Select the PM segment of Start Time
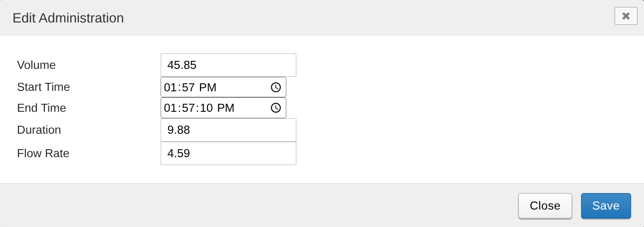Viewport: 644px width, 227px height. click(x=208, y=87)
